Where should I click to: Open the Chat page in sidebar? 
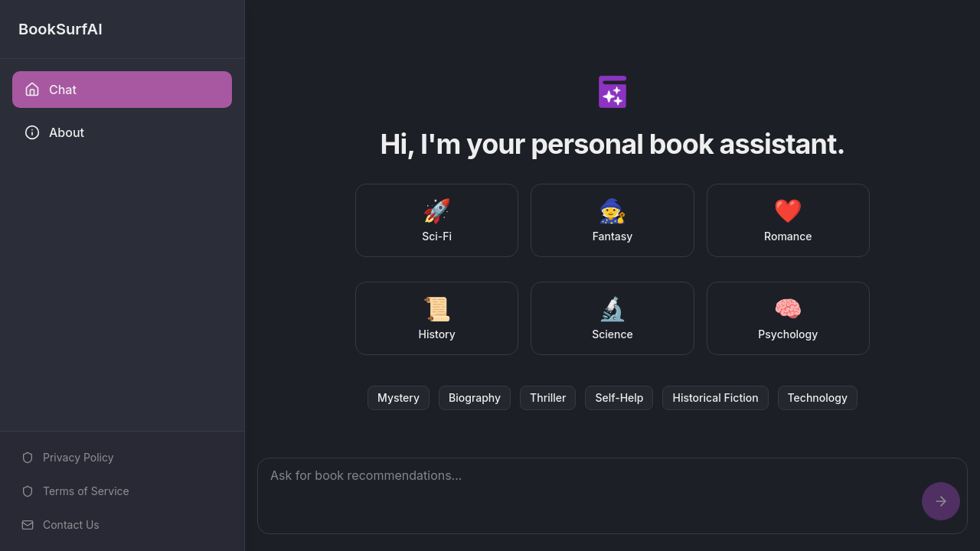pos(122,90)
